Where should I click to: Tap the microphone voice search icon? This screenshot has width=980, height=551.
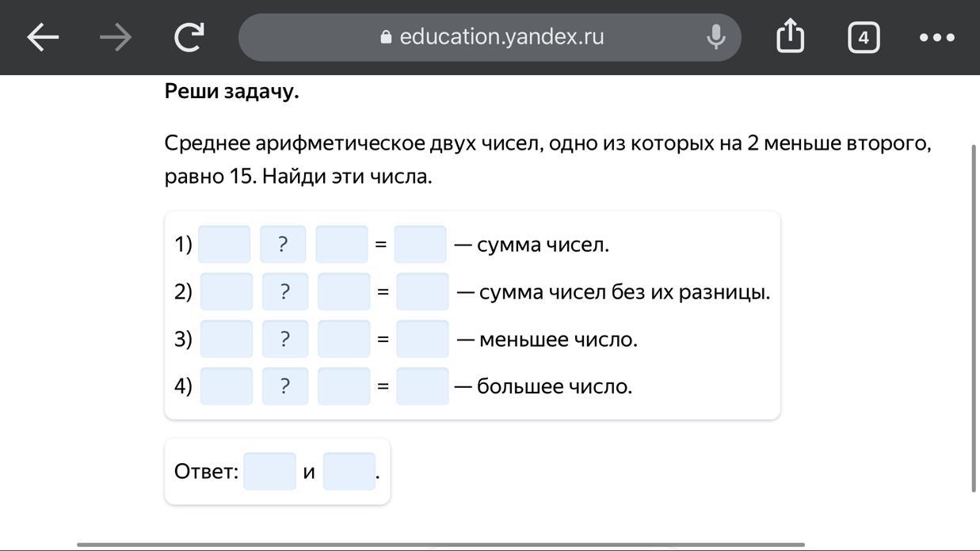pos(715,36)
